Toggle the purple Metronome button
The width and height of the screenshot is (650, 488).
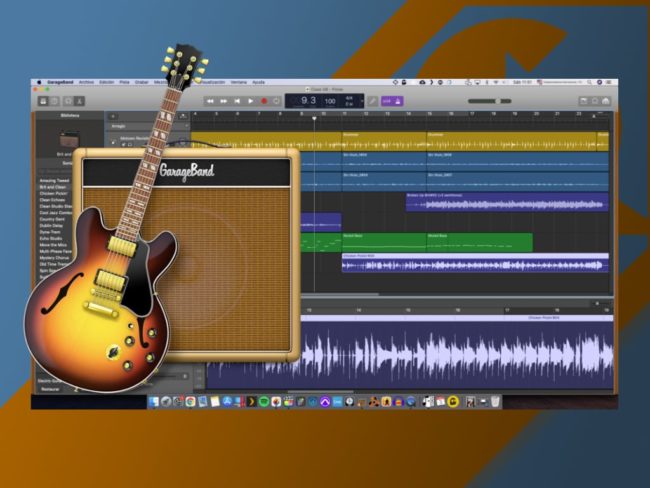[398, 101]
